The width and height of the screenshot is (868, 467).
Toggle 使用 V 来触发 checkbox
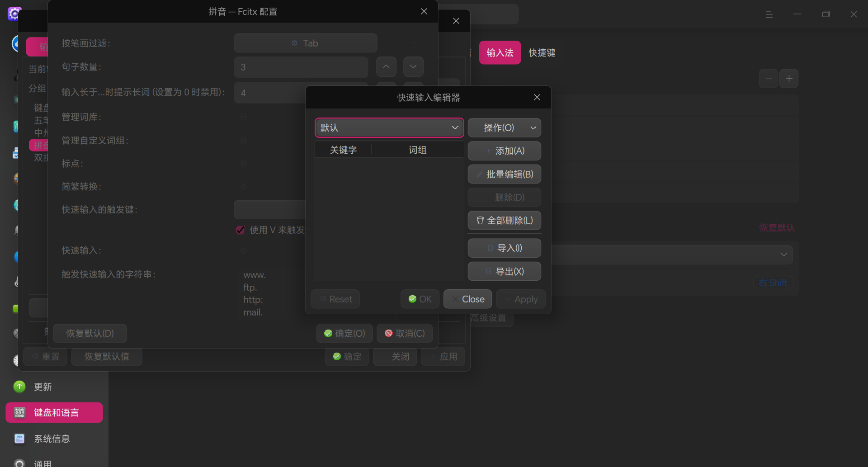[x=241, y=230]
